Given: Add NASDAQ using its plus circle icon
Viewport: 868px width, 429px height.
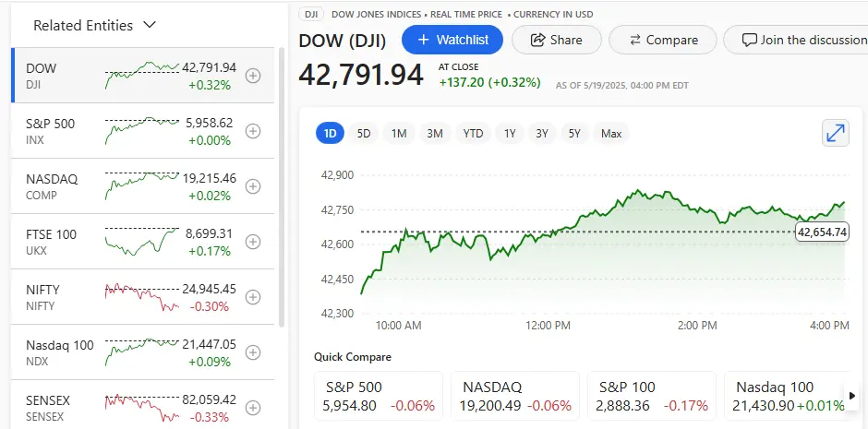Looking at the screenshot, I should tap(253, 186).
